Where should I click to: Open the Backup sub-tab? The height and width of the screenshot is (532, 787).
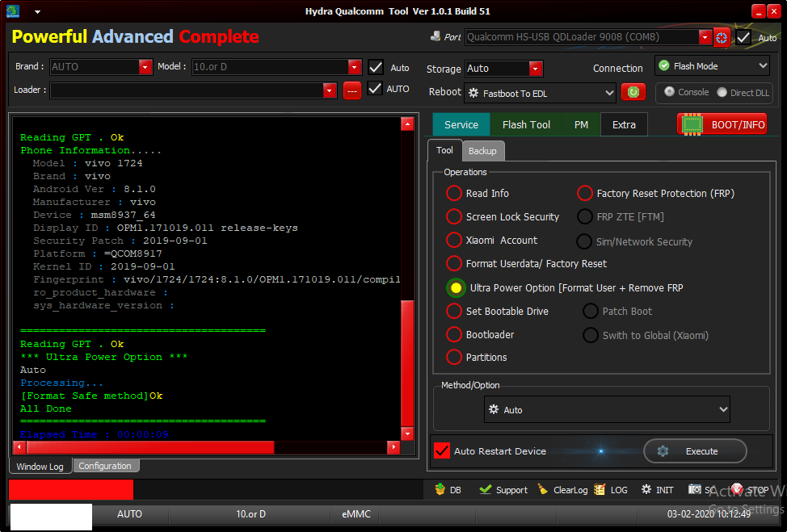pos(482,151)
